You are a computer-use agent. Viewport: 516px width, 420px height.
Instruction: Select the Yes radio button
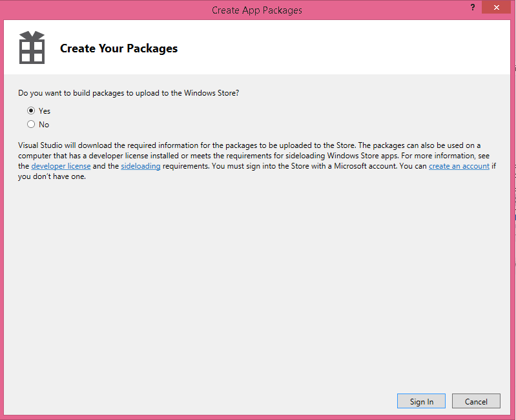31,111
